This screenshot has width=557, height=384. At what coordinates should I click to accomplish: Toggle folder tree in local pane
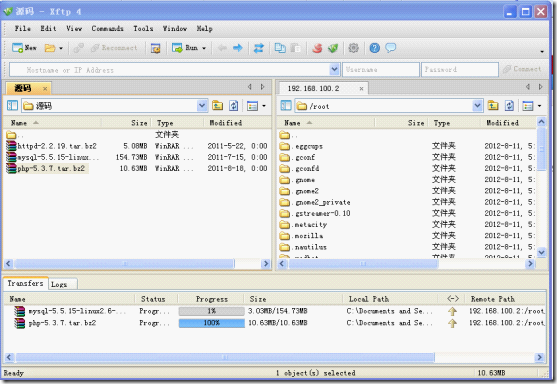(x=12, y=106)
